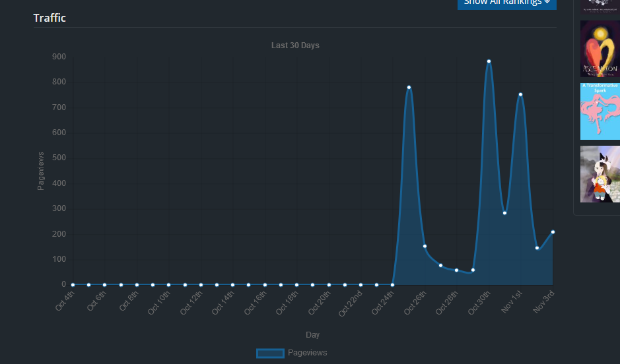The image size is (620, 364).
Task: Click the highest peak data point near Oct 30th
Action: (489, 61)
